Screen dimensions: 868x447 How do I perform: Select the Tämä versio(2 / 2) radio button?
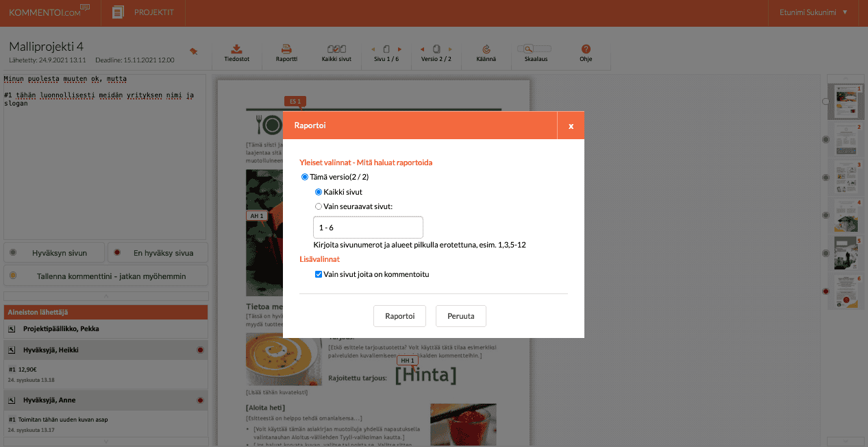[x=305, y=177]
